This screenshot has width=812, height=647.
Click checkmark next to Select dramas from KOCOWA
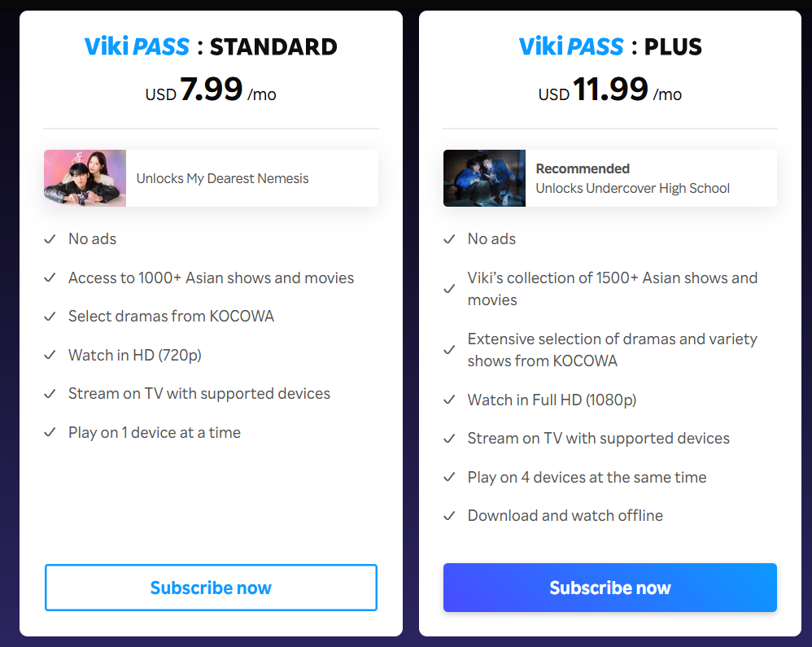[50, 316]
